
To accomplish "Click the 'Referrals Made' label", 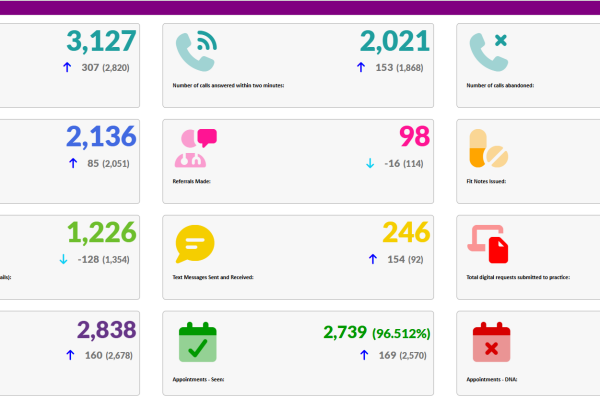I will (x=192, y=181).
